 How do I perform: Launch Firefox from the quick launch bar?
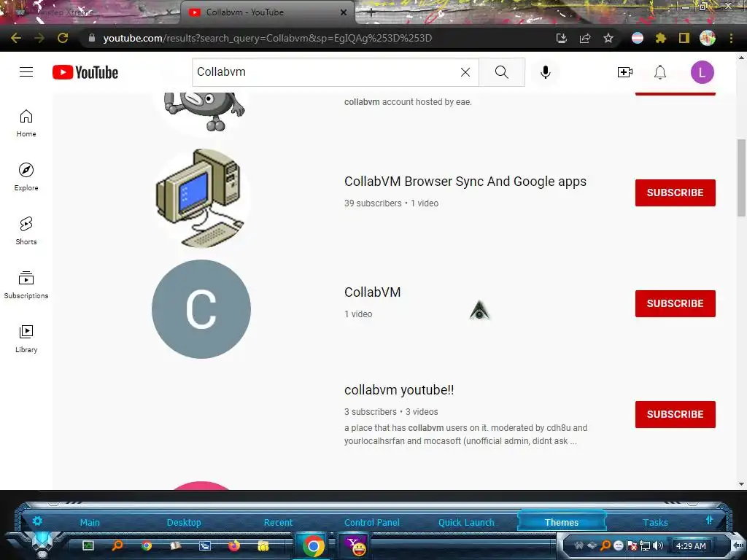[x=234, y=545]
